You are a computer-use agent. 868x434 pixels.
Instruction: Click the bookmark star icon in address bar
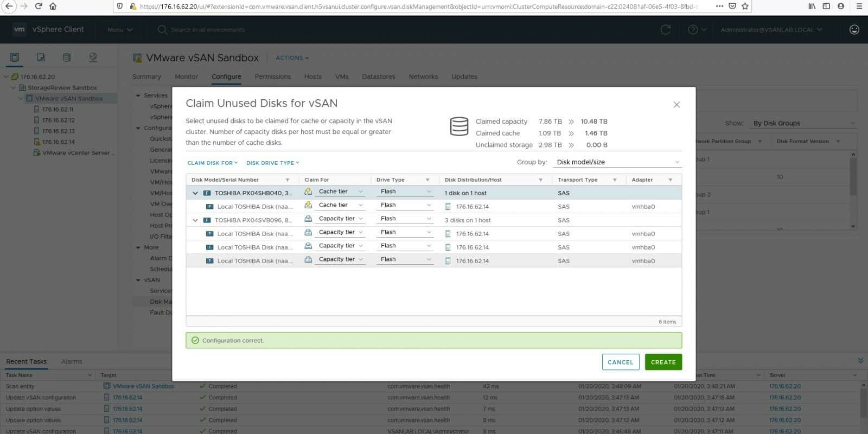745,6
